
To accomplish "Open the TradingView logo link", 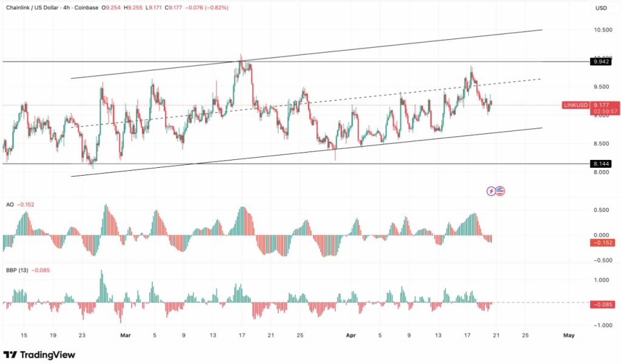I will coord(39,354).
